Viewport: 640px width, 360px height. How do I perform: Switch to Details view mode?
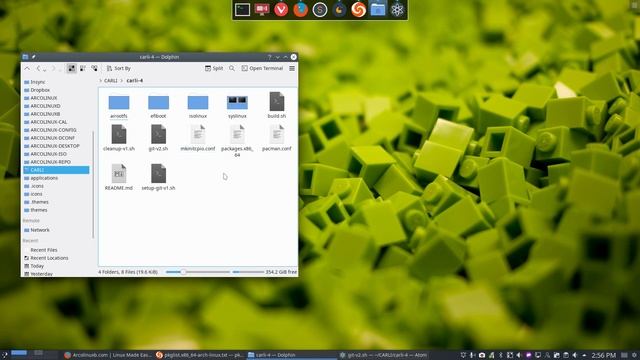click(x=94, y=69)
